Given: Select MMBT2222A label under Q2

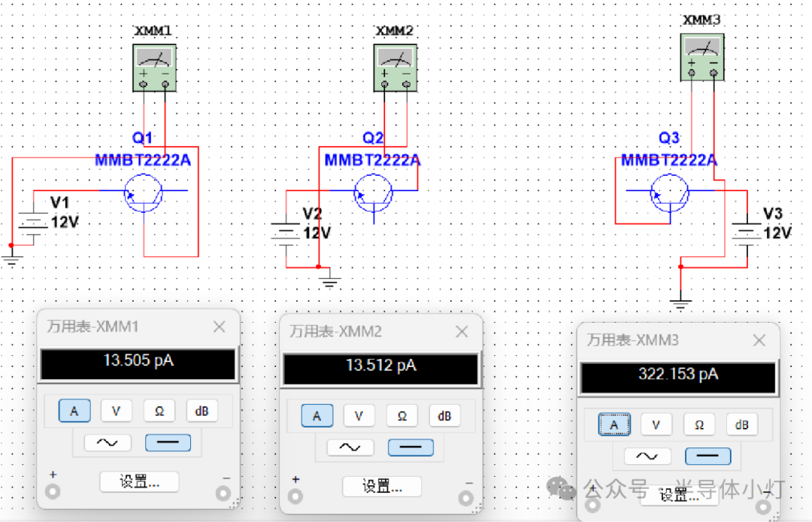Looking at the screenshot, I should (x=373, y=160).
